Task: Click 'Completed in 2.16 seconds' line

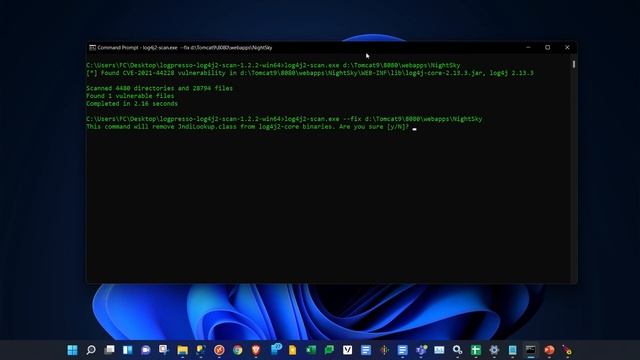Action: click(x=132, y=104)
